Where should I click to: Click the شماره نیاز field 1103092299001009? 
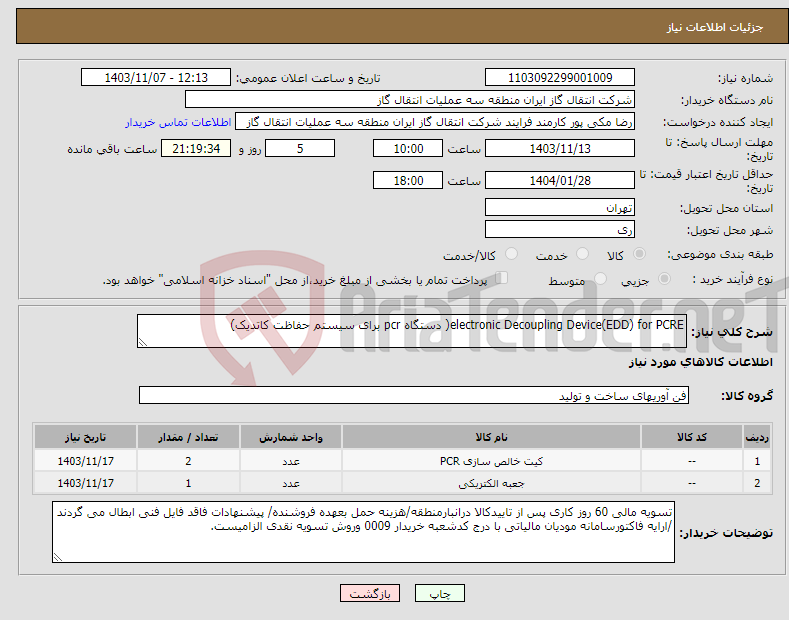(x=560, y=78)
